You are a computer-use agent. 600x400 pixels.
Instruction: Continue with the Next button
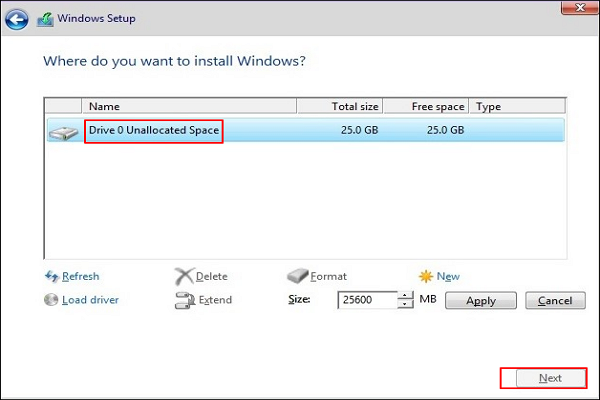coord(550,378)
